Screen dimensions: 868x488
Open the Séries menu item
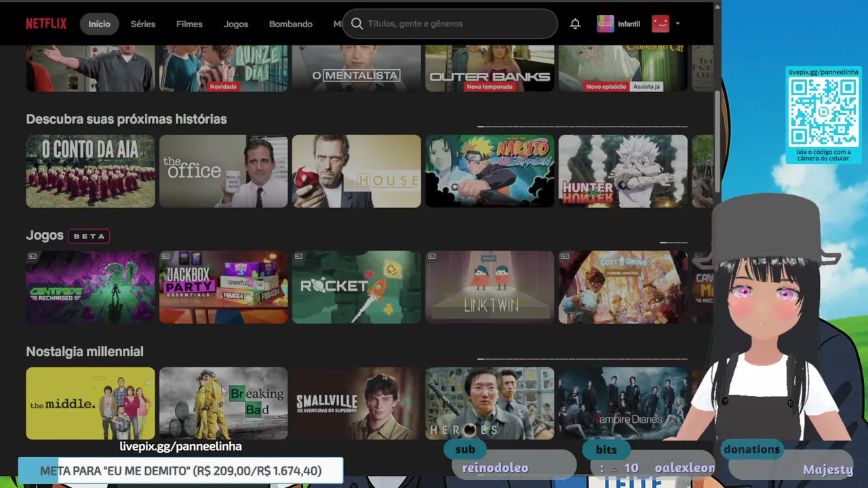(143, 24)
